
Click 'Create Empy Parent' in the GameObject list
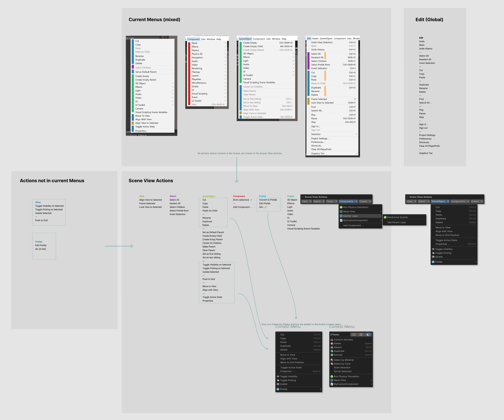click(212, 240)
